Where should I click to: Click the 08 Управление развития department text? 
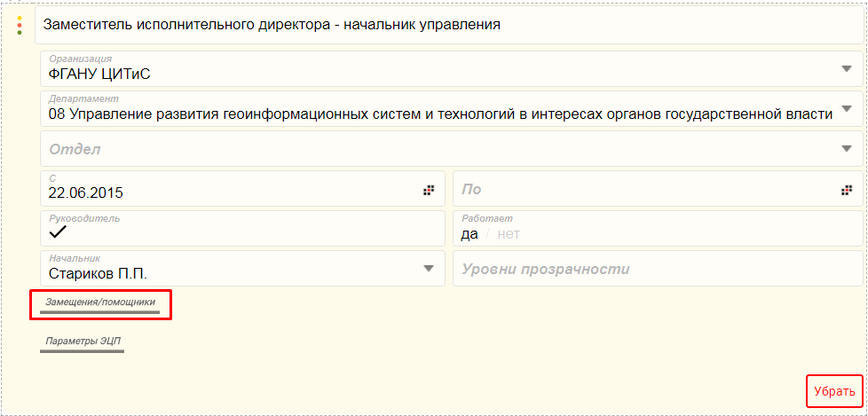439,113
